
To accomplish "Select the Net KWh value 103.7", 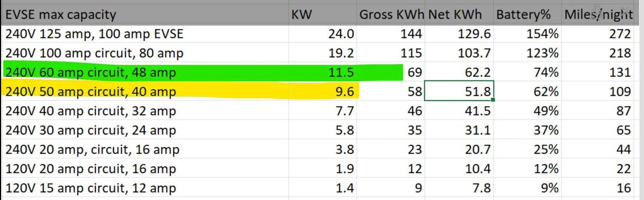I will pyautogui.click(x=474, y=53).
